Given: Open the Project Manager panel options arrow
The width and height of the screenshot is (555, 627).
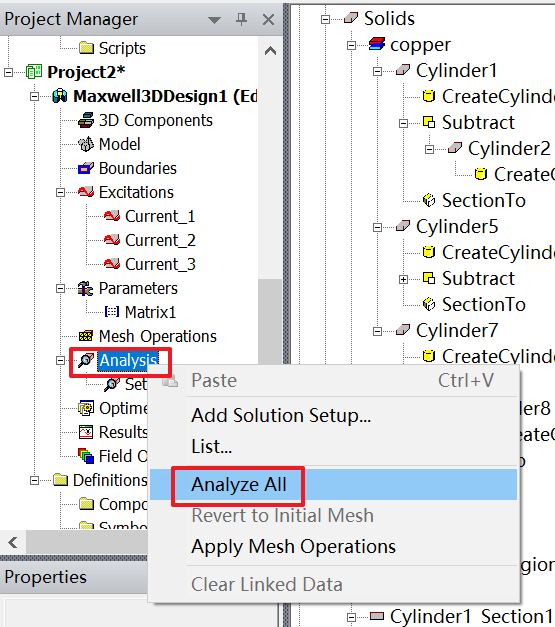Looking at the screenshot, I should pyautogui.click(x=214, y=20).
